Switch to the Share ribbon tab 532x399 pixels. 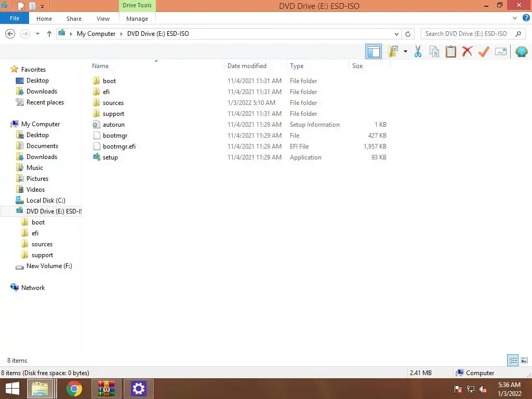coord(74,19)
